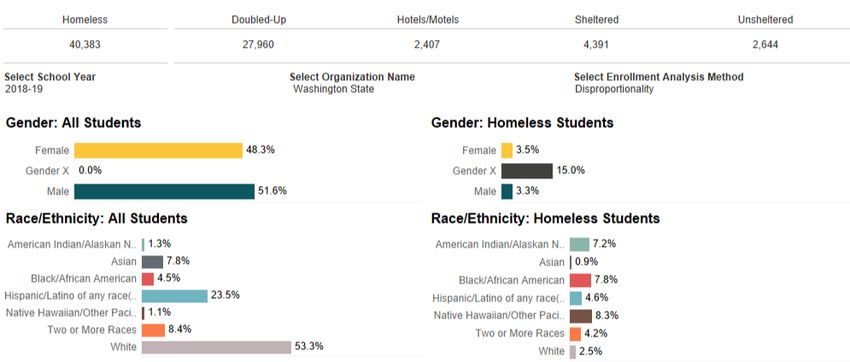Select the Hispanic/Latino 23.5% bar for All Students
Viewport: 850px width, 362px height.
175,296
